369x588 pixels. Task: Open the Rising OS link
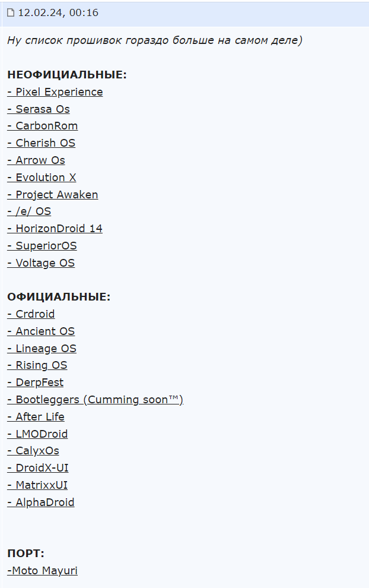(x=37, y=366)
